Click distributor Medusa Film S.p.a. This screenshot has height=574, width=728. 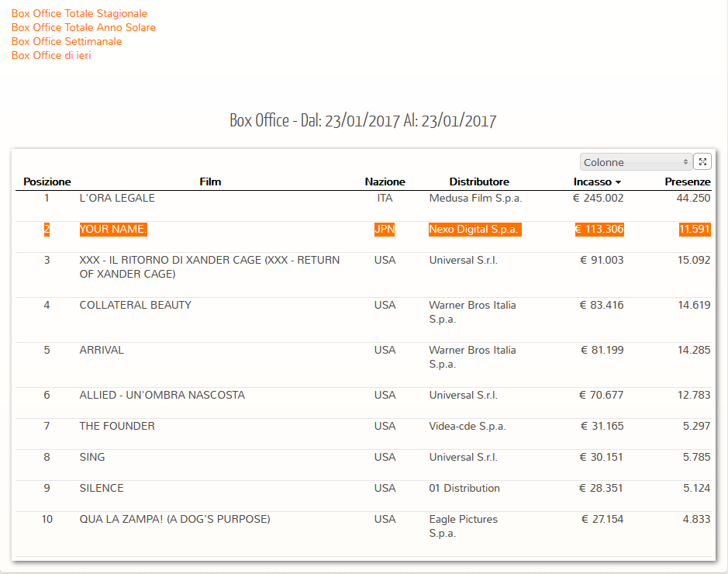(475, 199)
